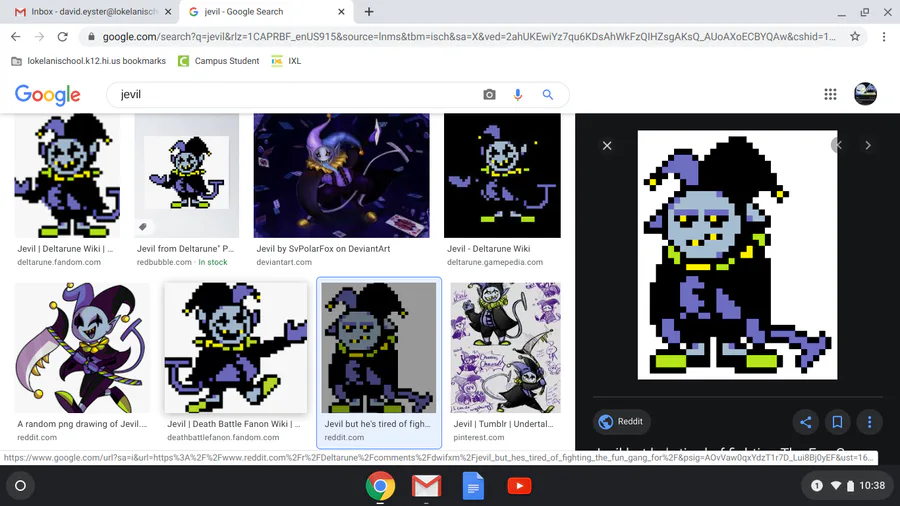
Task: Click the jevil search input field
Action: [x=296, y=95]
